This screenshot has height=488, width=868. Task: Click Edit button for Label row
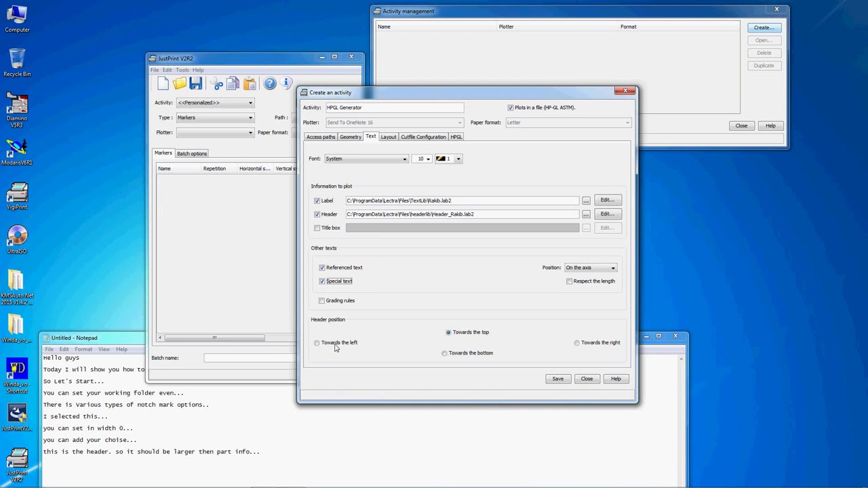click(x=607, y=201)
